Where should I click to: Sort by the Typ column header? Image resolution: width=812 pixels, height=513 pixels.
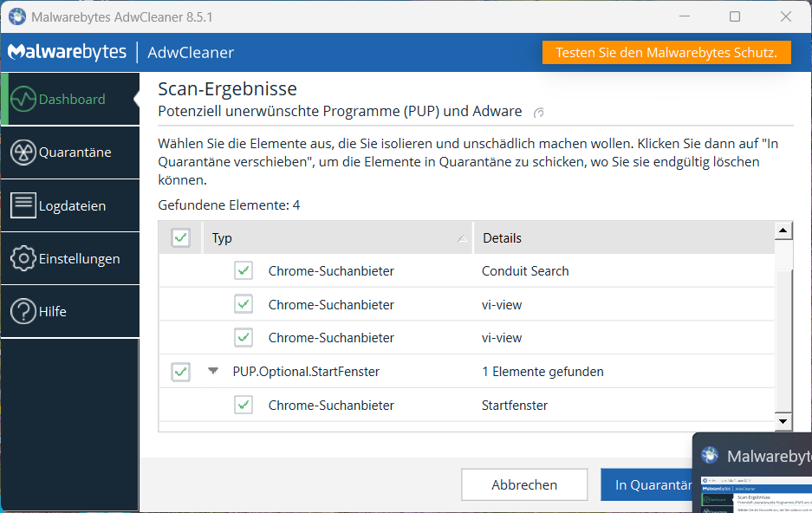(338, 237)
